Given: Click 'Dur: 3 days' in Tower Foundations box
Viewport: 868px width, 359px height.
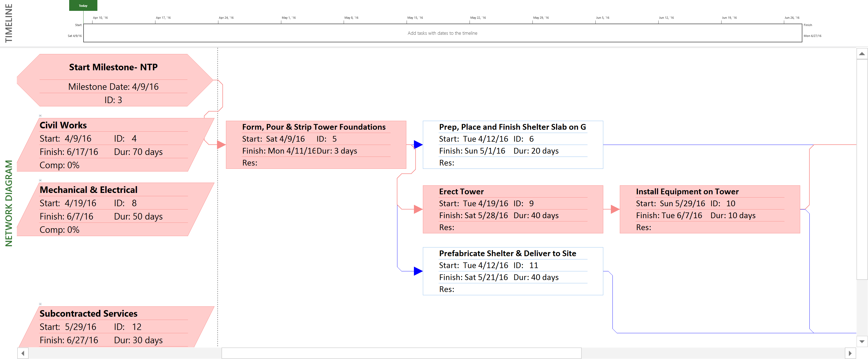Looking at the screenshot, I should (x=337, y=151).
